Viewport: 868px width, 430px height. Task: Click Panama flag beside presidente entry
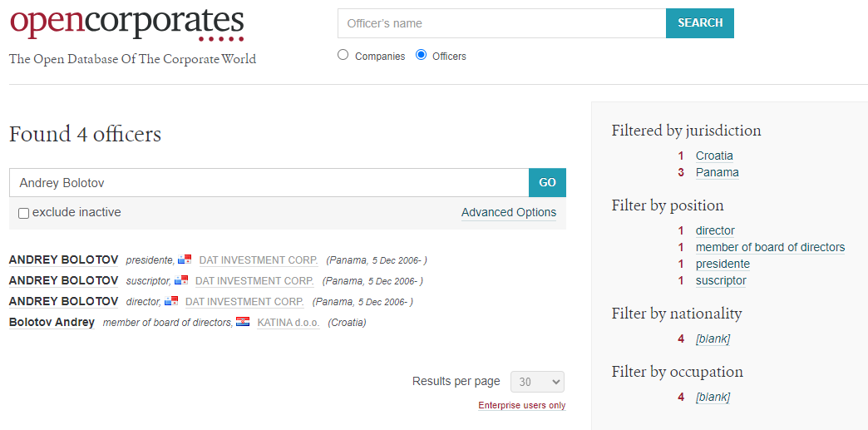185,259
